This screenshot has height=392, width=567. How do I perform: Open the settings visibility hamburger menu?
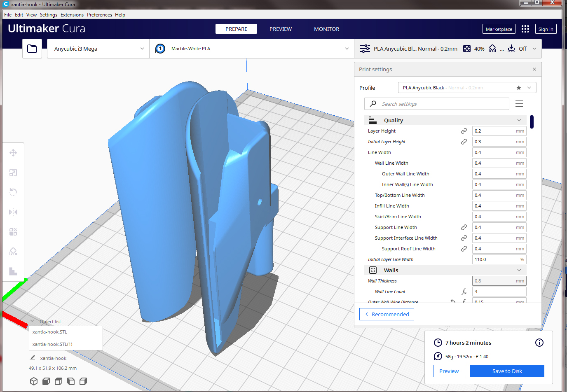(519, 104)
